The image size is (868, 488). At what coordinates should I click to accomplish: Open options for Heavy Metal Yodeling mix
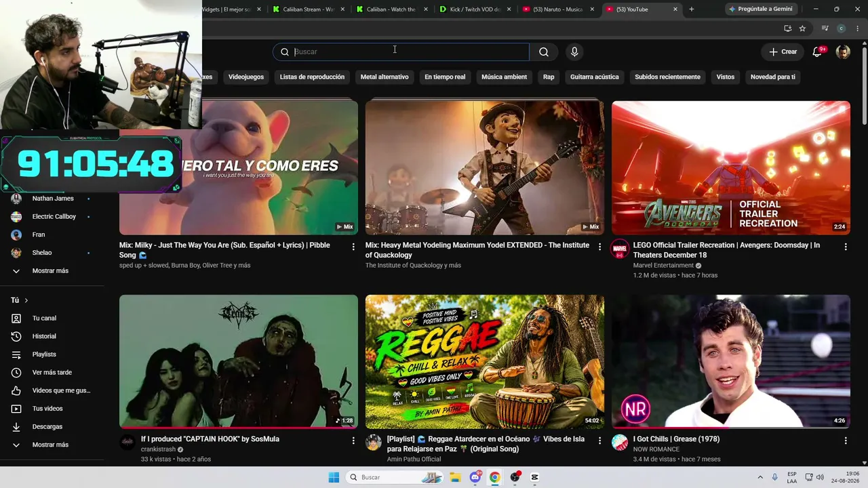point(599,247)
